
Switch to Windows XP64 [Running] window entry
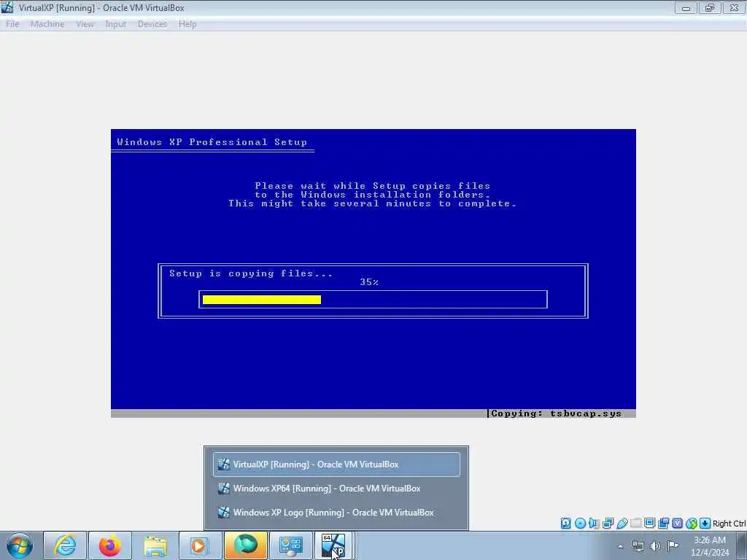coord(336,489)
